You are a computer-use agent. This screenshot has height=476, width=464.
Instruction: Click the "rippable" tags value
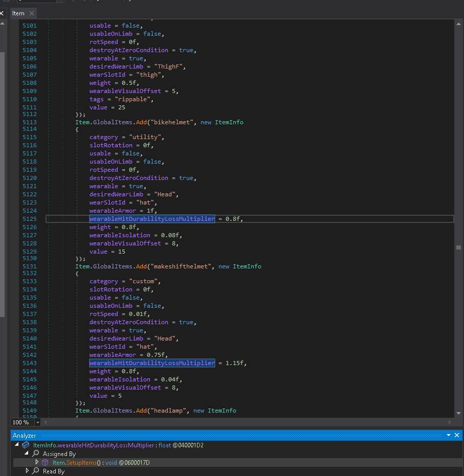pos(132,99)
